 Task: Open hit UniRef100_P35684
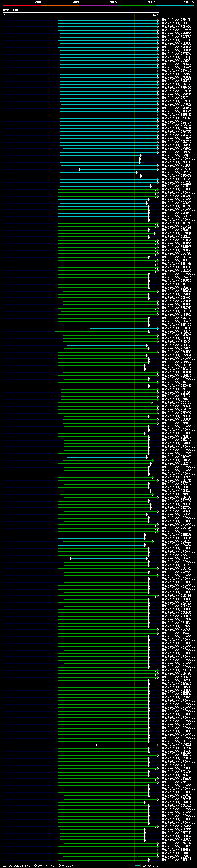pos(177,128)
